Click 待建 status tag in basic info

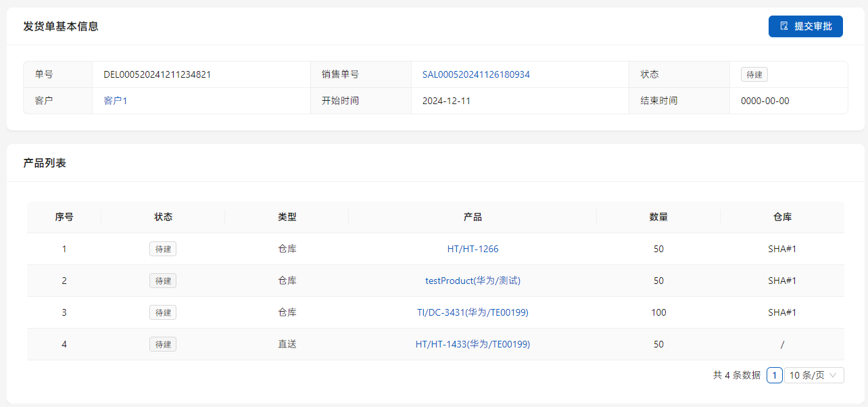point(754,74)
